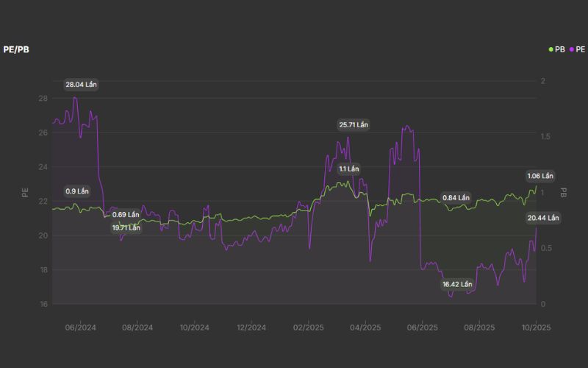Click the 04/2025 x-axis date tick
The image size is (588, 368).
click(x=365, y=328)
